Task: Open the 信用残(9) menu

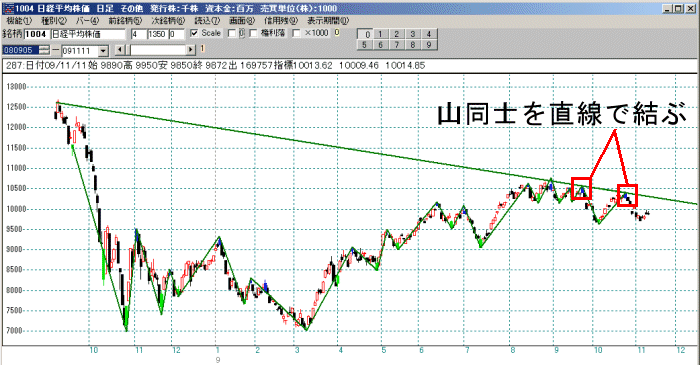Action: [281, 21]
